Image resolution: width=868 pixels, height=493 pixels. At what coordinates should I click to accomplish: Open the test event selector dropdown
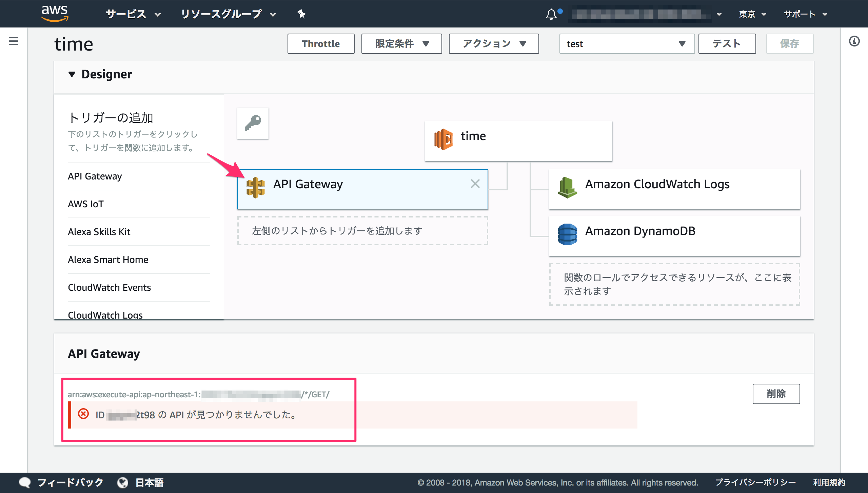coord(627,44)
